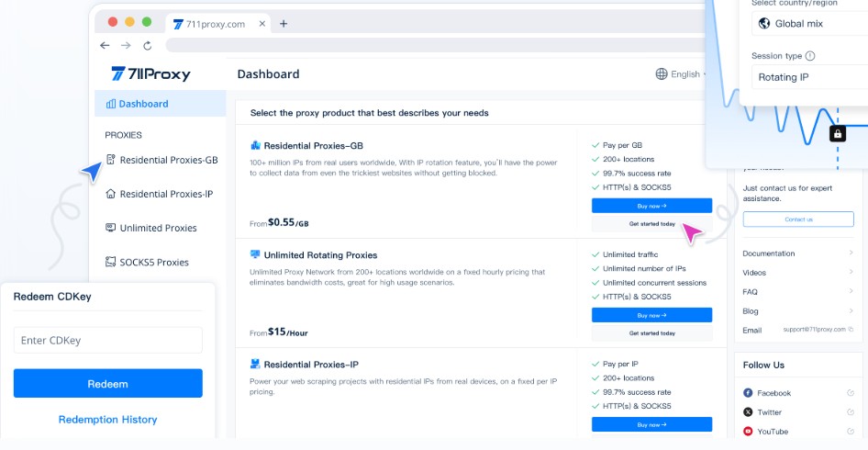This screenshot has width=868, height=450.
Task: Click external link icon beside YouTube
Action: click(851, 431)
